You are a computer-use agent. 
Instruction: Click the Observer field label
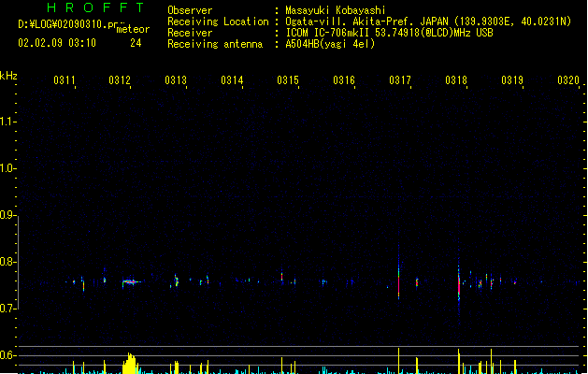[x=190, y=10]
